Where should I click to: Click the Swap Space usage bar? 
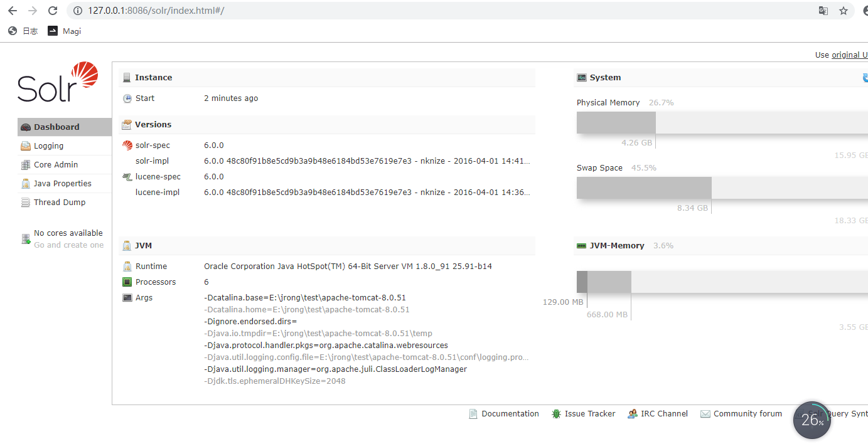[x=722, y=188]
